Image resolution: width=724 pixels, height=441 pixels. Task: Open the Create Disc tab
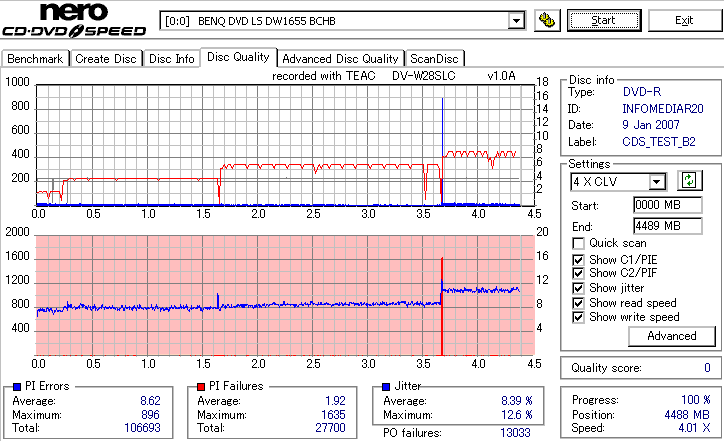(x=106, y=59)
